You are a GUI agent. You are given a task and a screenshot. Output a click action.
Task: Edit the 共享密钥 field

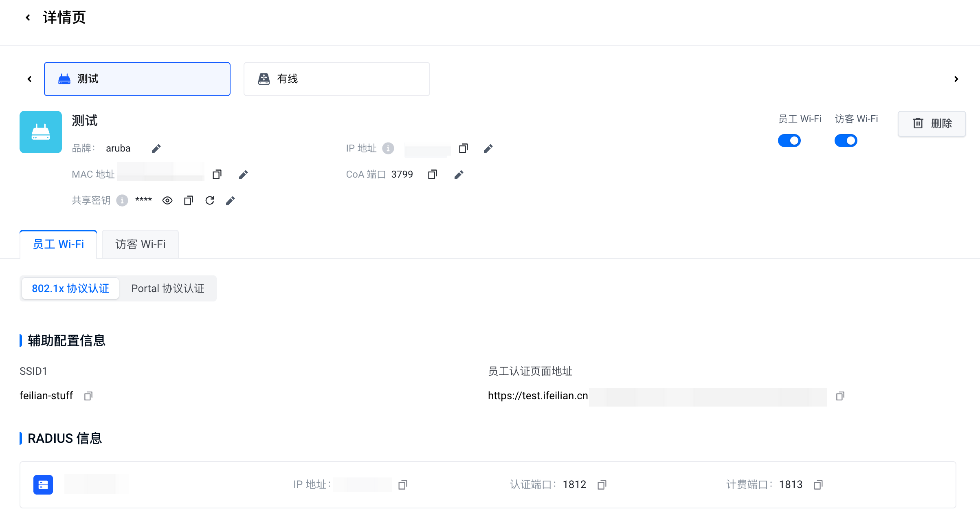230,201
